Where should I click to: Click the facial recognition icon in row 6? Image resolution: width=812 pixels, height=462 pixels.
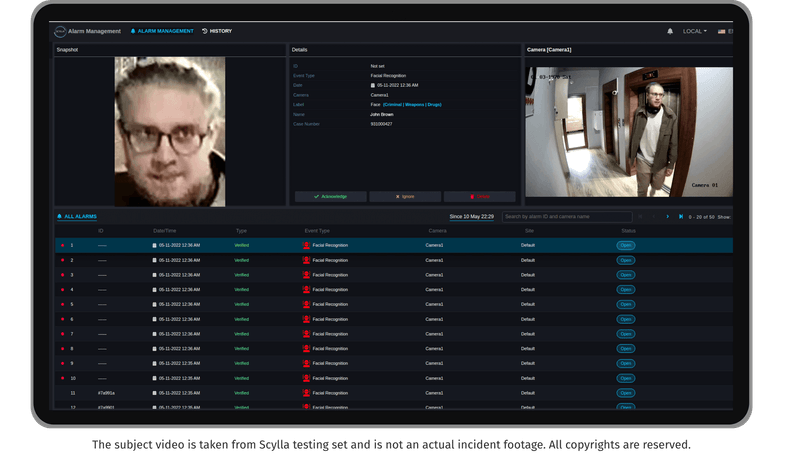306,320
